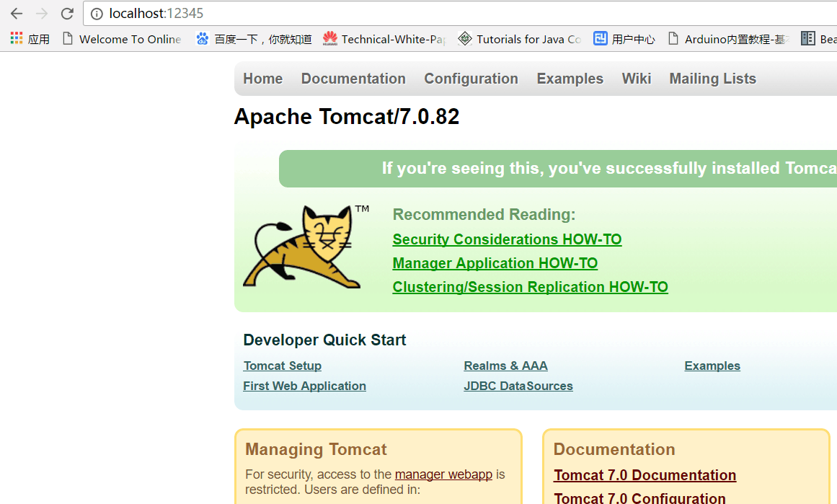Open the Home navigation item

(x=262, y=79)
